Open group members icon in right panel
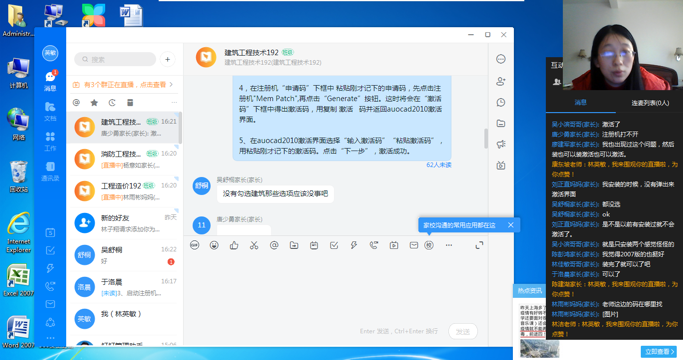 tap(500, 81)
